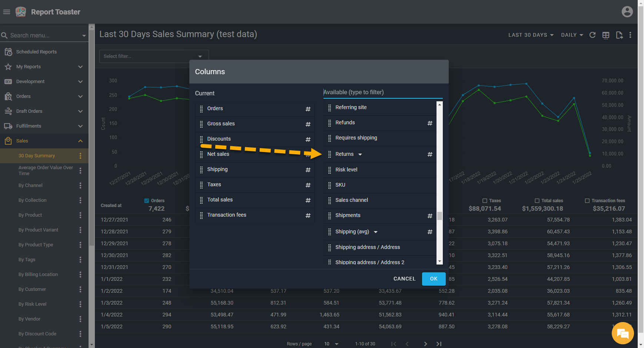The width and height of the screenshot is (644, 348).
Task: Click the number format icon for Refunds
Action: pos(430,123)
